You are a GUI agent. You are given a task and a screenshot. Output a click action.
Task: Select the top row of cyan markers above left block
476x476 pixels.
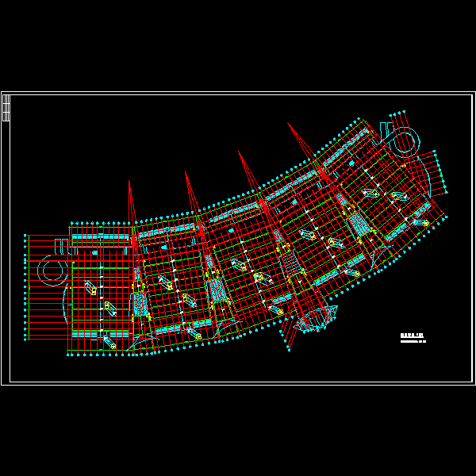tap(102, 222)
